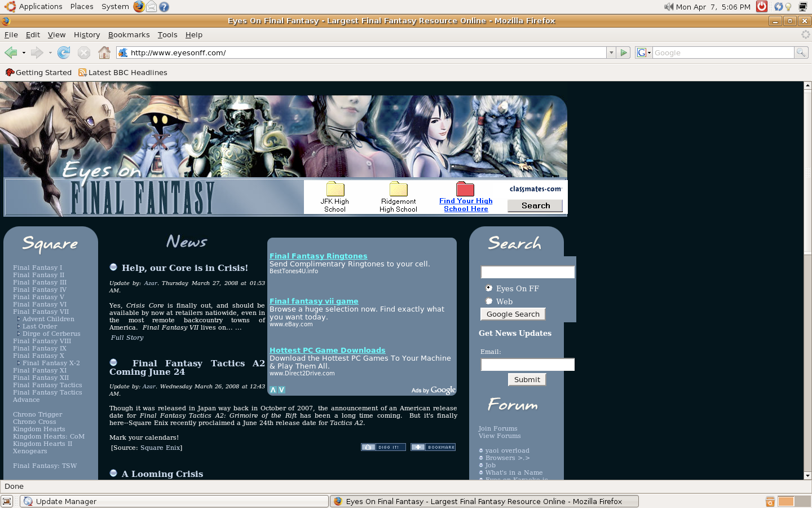Open the mail envelope launcher in the top panel
This screenshot has width=812, height=508.
coord(152,7)
